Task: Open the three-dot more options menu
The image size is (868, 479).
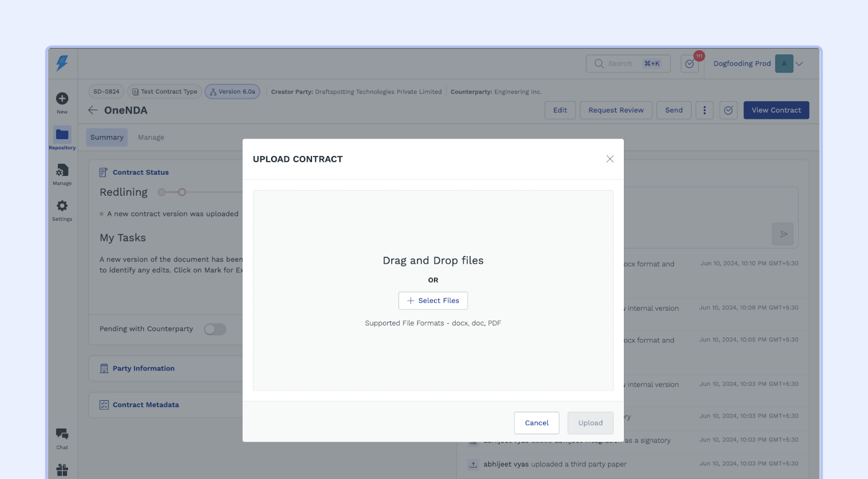Action: point(704,110)
